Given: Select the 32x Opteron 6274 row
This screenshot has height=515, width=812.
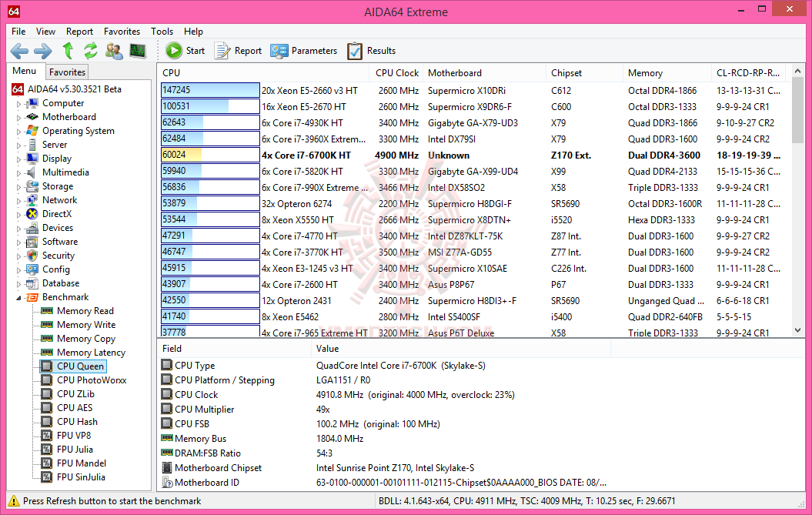Looking at the screenshot, I should click(x=473, y=204).
